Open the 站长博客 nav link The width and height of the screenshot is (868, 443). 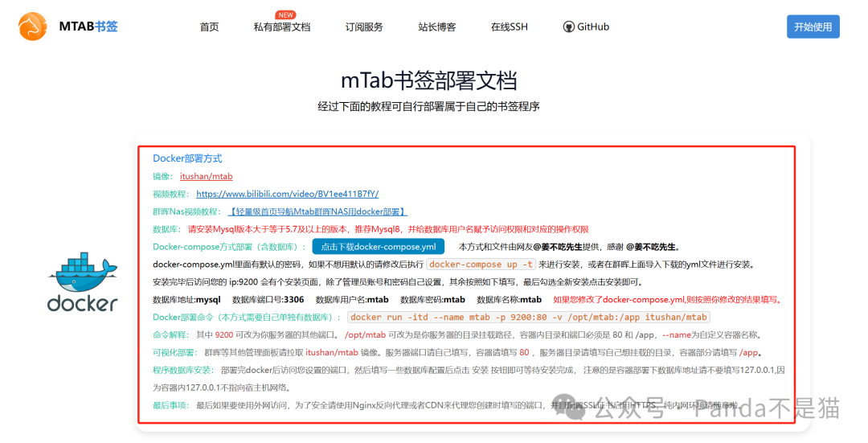[436, 27]
